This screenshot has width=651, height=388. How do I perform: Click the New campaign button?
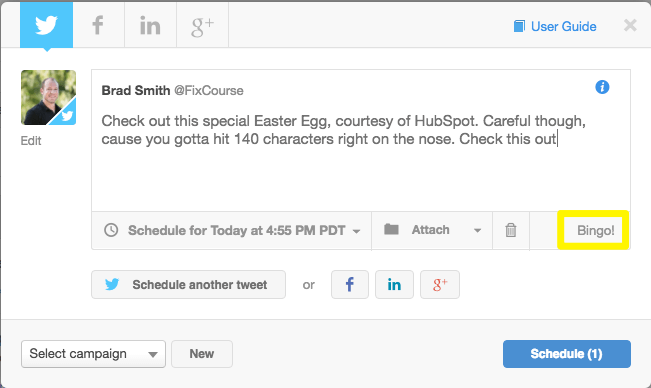(x=202, y=354)
